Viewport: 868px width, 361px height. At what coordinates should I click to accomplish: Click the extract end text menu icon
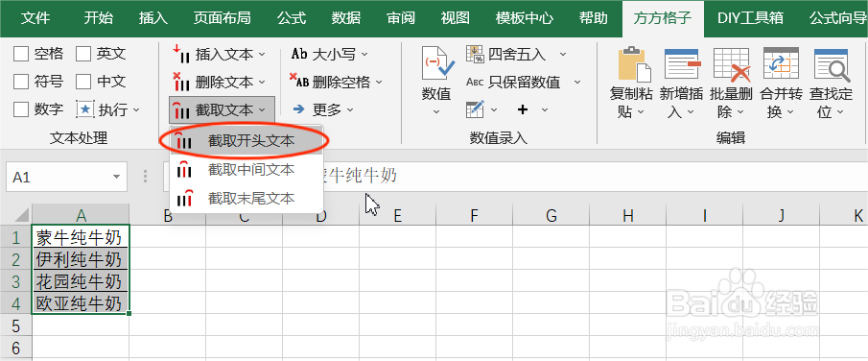tap(184, 198)
